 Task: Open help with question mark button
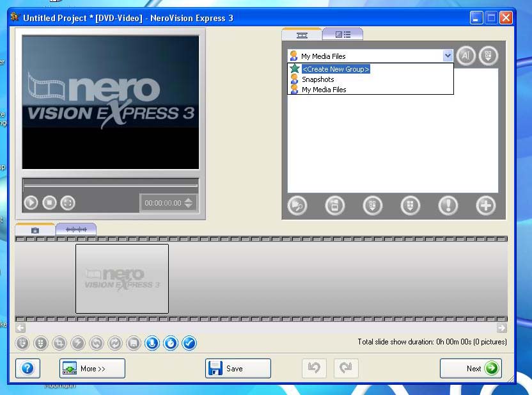click(x=28, y=368)
